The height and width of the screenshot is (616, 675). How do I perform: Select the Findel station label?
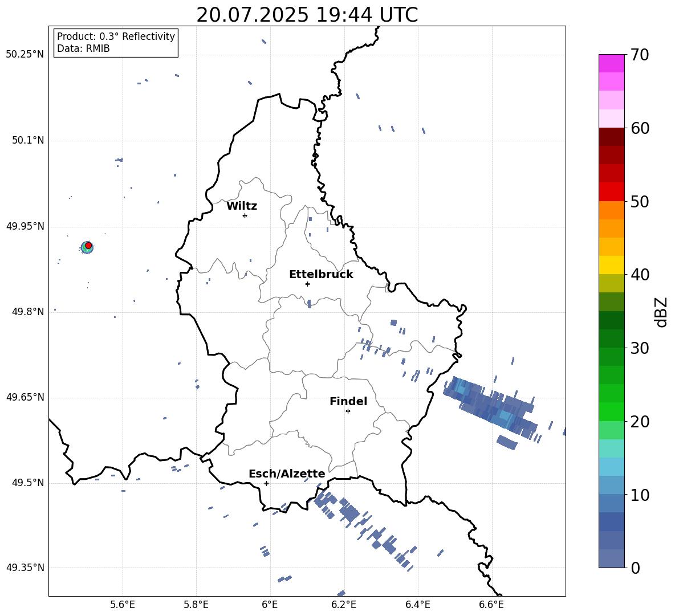pos(348,401)
